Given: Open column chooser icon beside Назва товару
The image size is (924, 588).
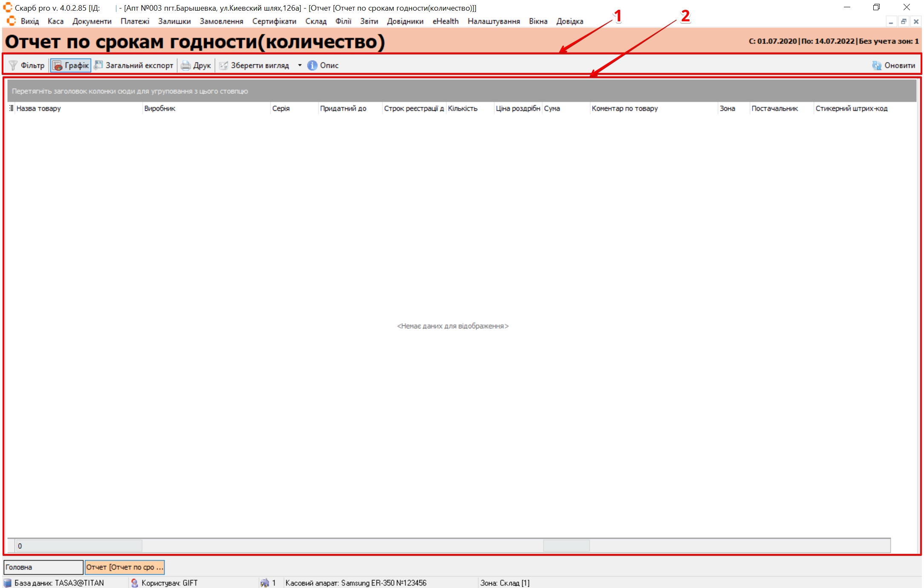Looking at the screenshot, I should (x=11, y=108).
